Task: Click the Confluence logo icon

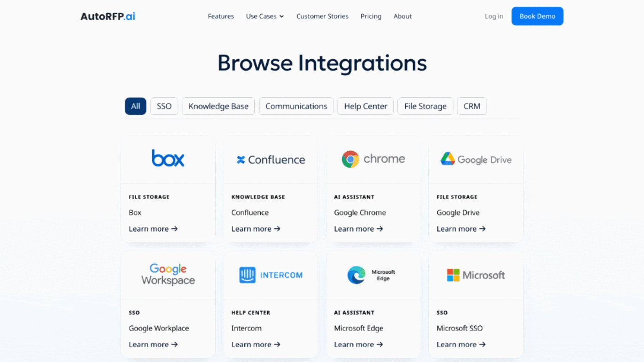Action: [x=241, y=159]
